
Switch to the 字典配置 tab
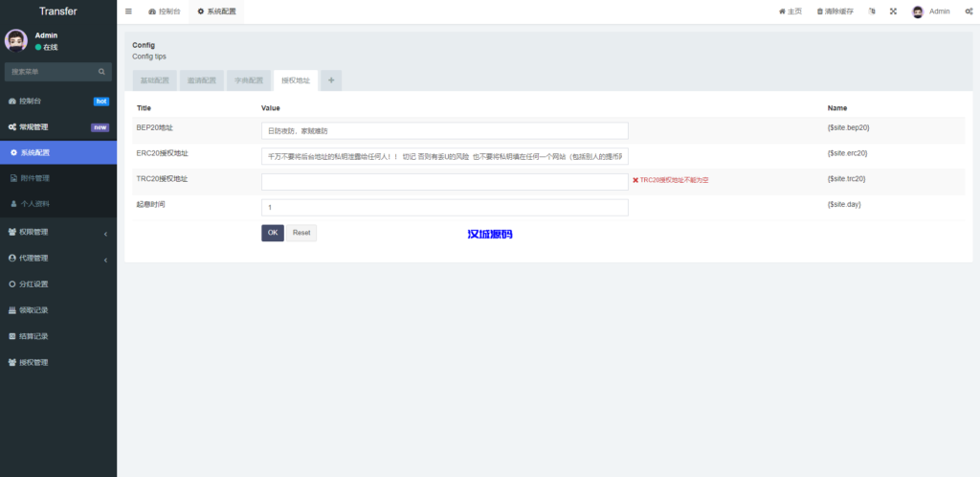click(249, 81)
